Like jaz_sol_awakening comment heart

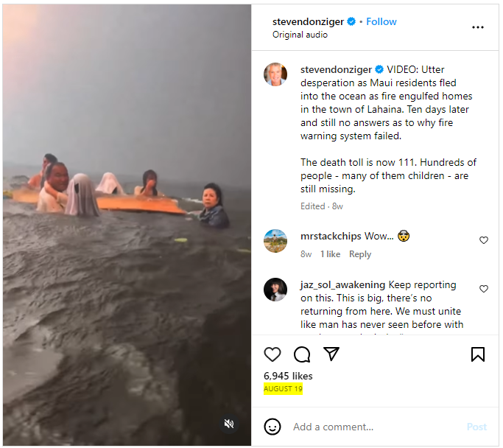484,289
